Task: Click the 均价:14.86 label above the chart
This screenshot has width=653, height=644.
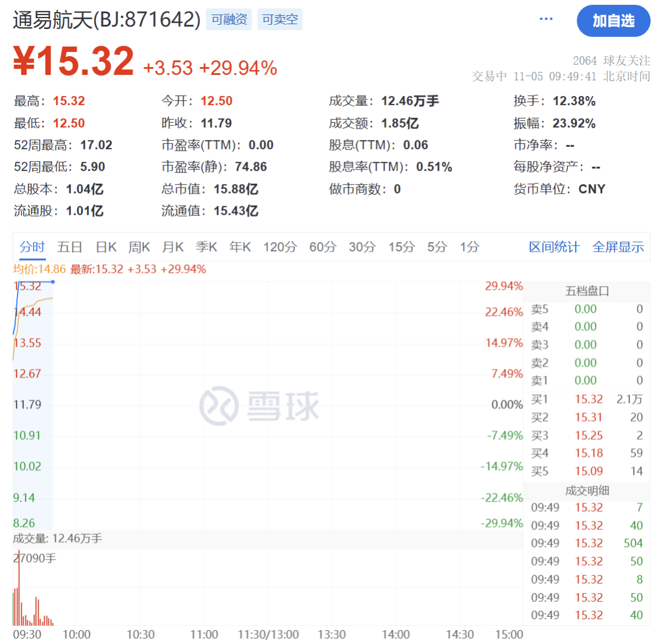Action: (x=39, y=269)
